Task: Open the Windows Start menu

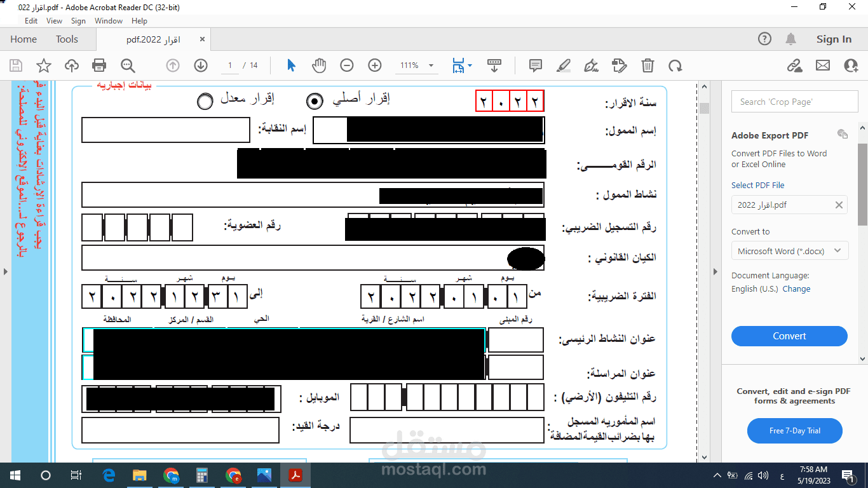Action: 15,475
